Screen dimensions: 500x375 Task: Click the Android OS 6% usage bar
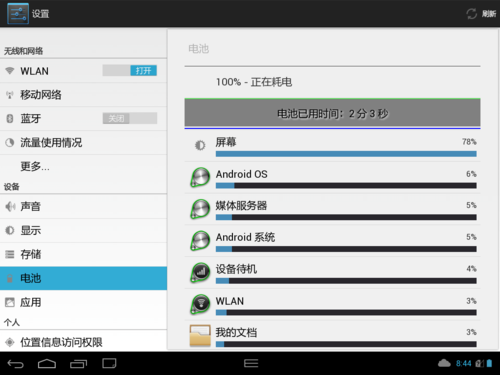point(346,186)
